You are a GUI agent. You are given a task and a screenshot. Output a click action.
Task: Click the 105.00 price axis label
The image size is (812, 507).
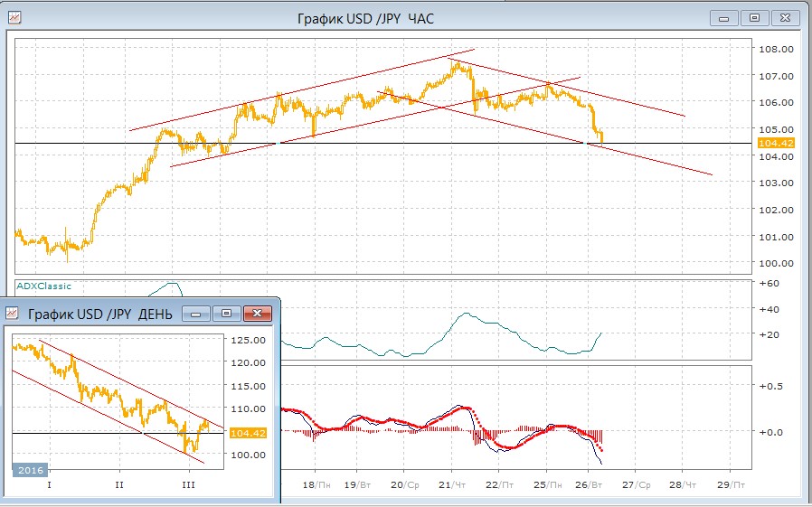pos(776,129)
